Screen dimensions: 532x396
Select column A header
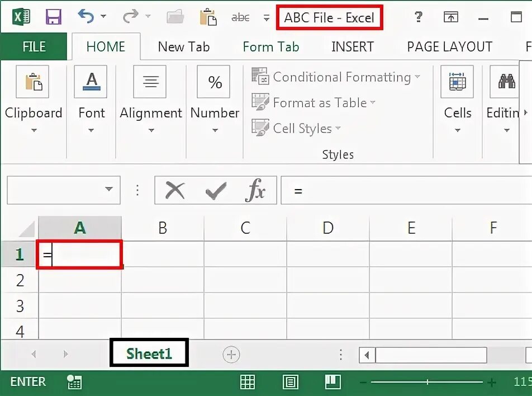[80, 228]
